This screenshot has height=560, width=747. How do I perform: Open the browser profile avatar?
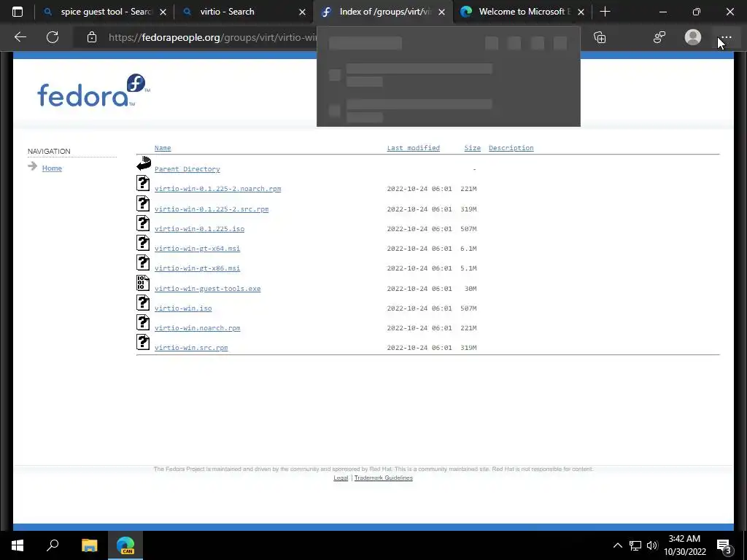pos(693,37)
